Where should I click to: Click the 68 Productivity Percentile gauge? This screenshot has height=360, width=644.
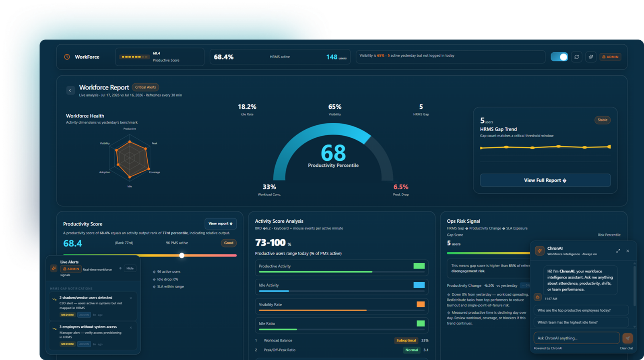[x=333, y=153]
